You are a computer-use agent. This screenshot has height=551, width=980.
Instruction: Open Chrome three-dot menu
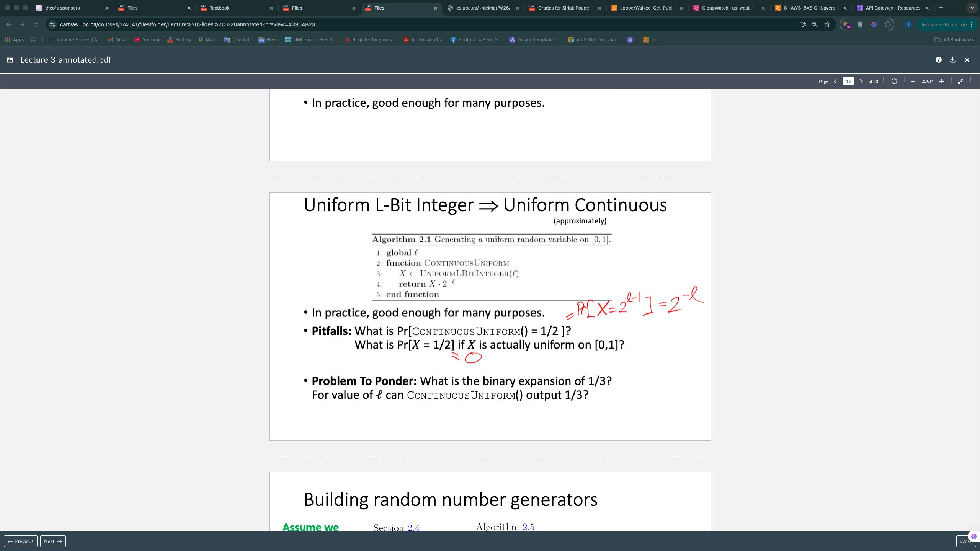click(x=972, y=24)
